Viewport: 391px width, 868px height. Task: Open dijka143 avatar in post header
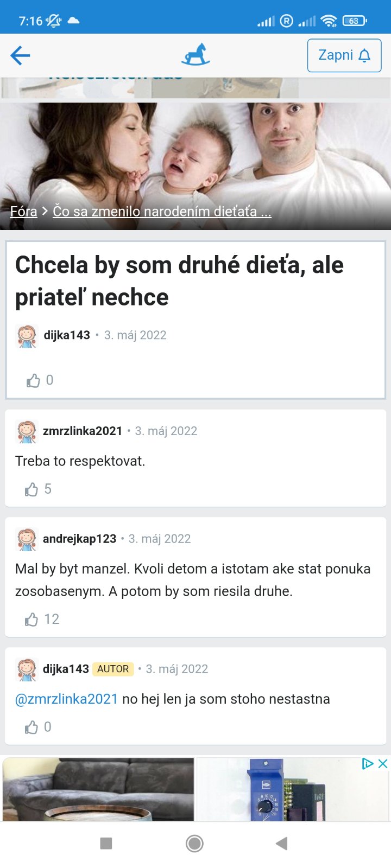[x=27, y=336]
